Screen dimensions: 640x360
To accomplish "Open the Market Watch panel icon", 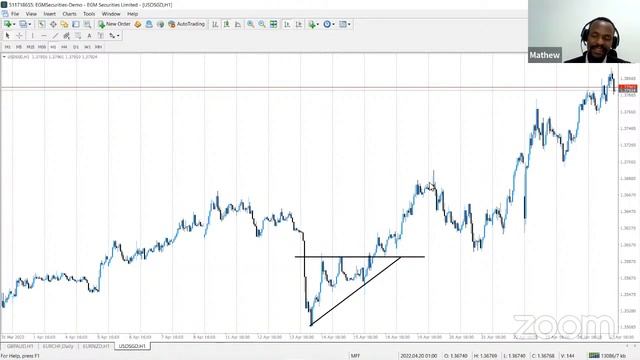I will [42, 24].
